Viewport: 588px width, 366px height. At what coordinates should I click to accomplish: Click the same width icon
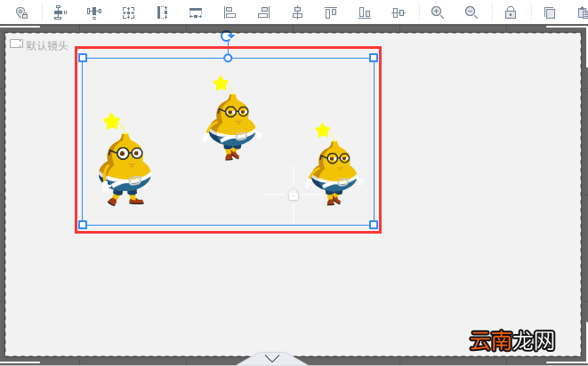coord(196,12)
